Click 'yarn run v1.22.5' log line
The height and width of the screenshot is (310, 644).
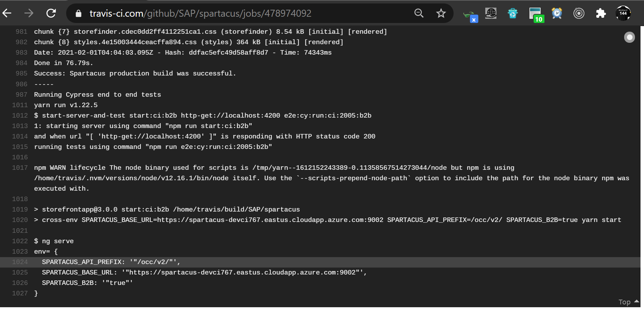tap(66, 105)
